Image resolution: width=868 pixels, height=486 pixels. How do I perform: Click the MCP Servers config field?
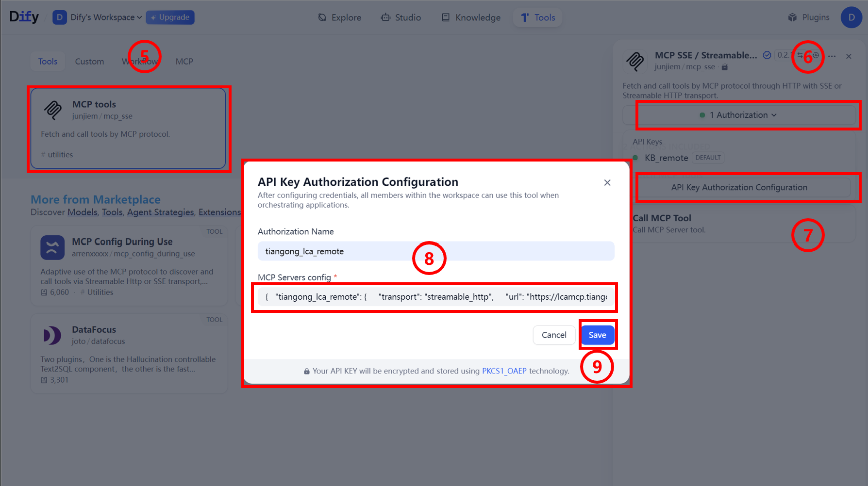435,297
